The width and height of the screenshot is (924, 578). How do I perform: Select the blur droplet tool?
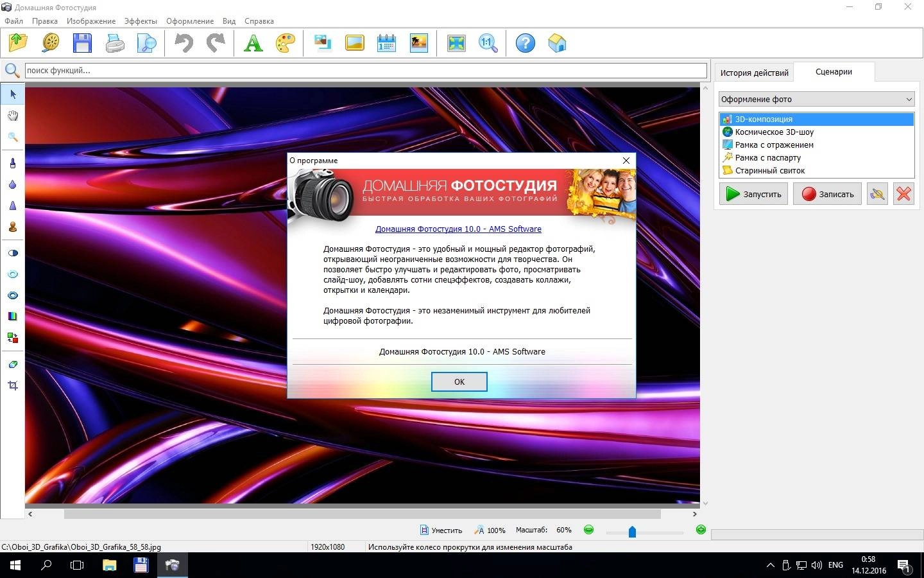(x=13, y=184)
